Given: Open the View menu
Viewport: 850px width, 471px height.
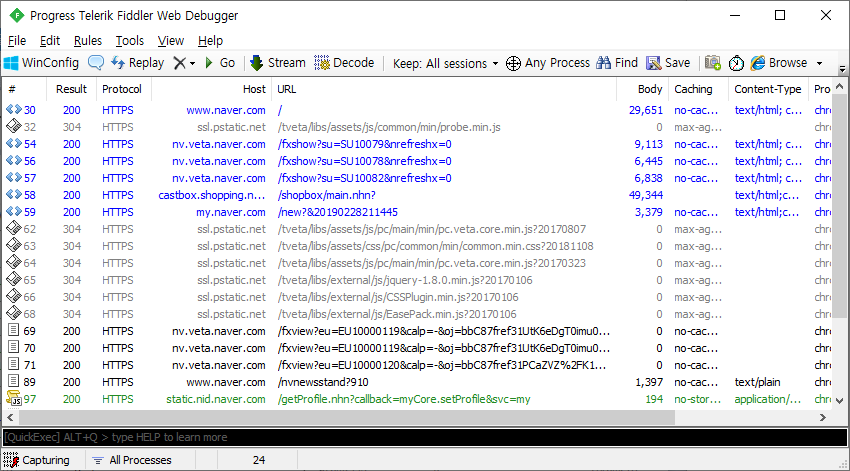Looking at the screenshot, I should pos(171,41).
